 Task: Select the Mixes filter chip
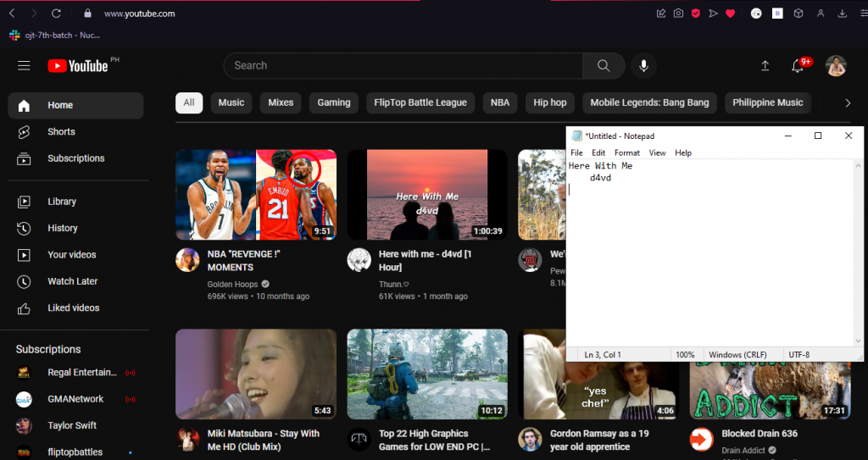(x=281, y=103)
